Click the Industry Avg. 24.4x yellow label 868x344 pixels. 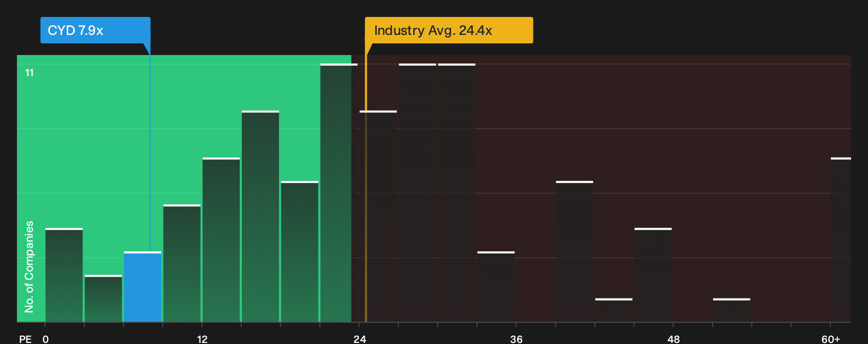click(x=449, y=30)
